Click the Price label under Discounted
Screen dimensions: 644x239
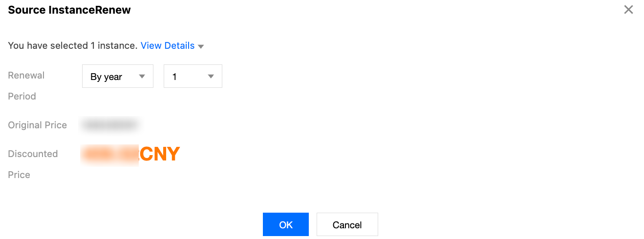point(19,175)
